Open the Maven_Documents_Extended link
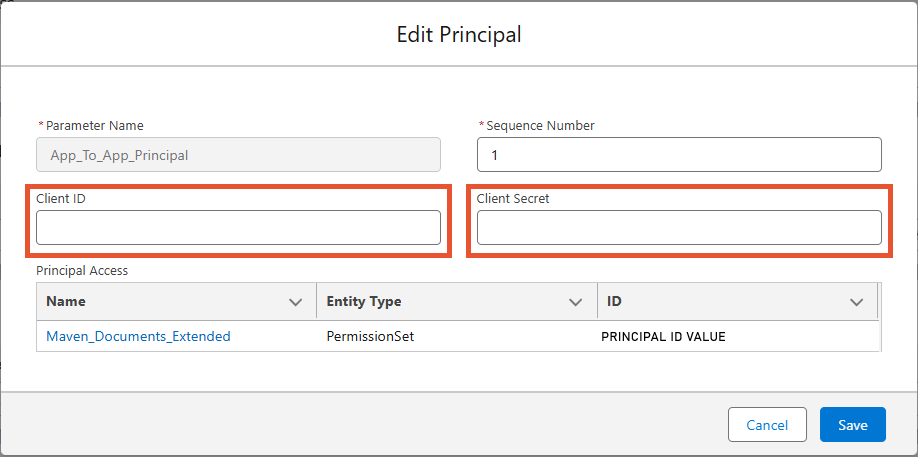Viewport: 918px width, 457px height. coord(138,336)
